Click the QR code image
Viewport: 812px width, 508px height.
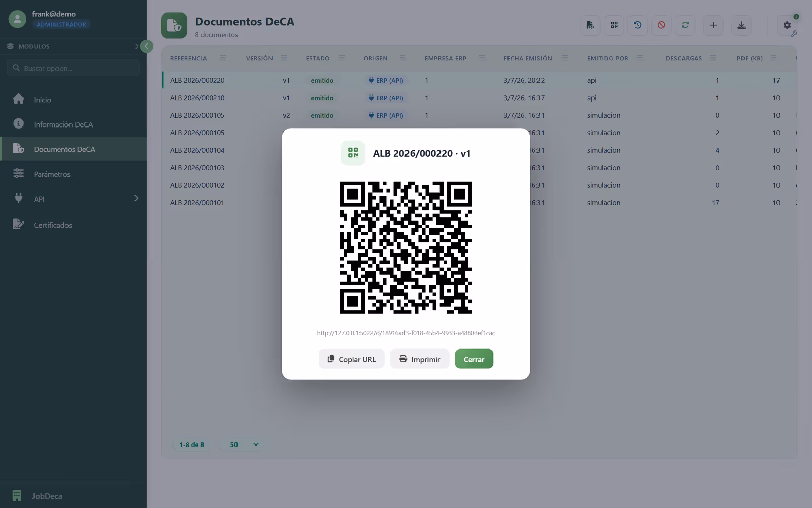[406, 247]
